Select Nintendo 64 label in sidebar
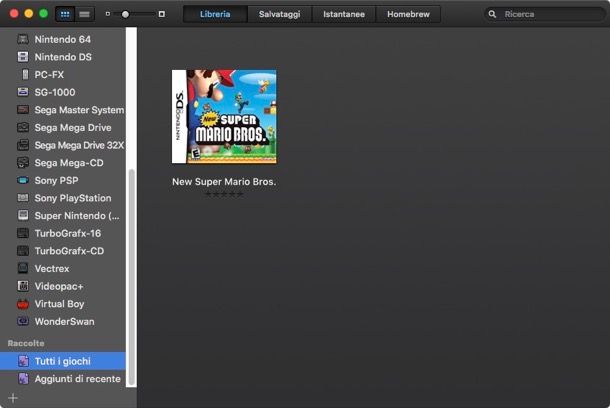 [x=63, y=39]
